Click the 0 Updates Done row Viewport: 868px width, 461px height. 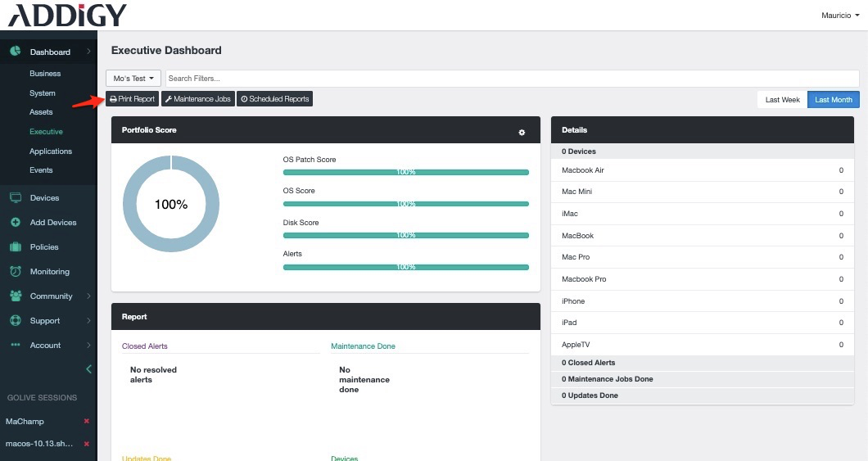click(x=702, y=395)
